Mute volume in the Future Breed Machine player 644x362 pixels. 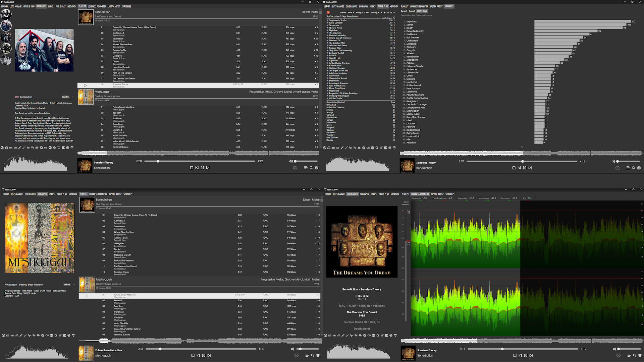(292, 349)
